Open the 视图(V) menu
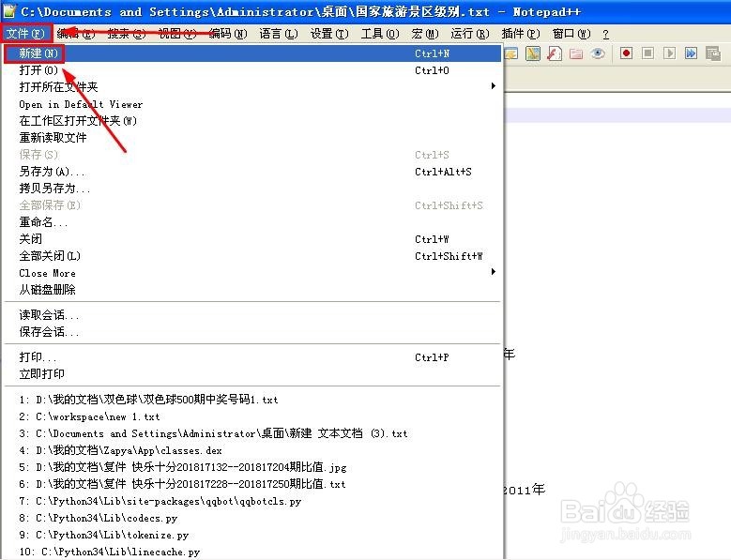Image resolution: width=731 pixels, height=560 pixels. pyautogui.click(x=177, y=34)
